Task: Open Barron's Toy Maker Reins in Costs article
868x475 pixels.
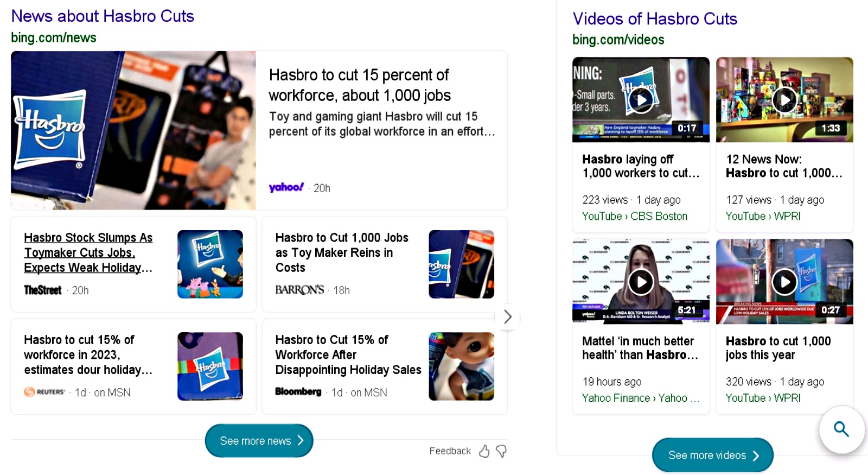Action: pos(342,252)
